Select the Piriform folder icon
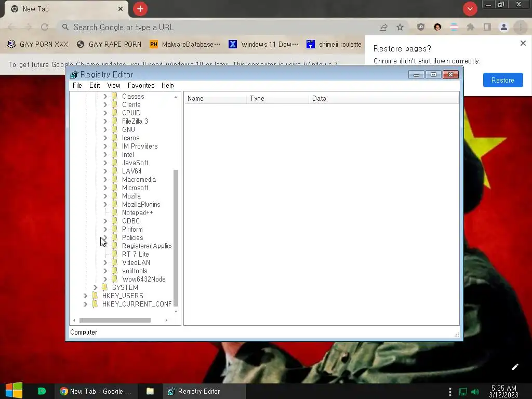The width and height of the screenshot is (532, 399). 115,229
